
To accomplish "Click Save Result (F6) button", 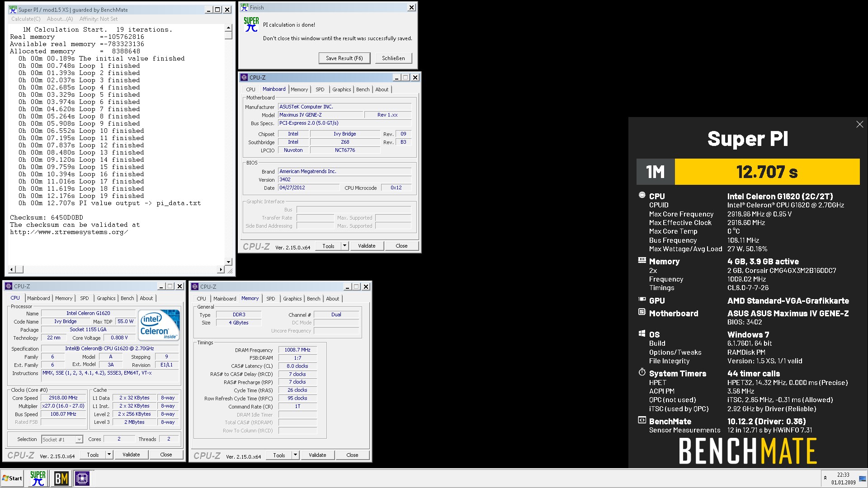I will tap(344, 58).
